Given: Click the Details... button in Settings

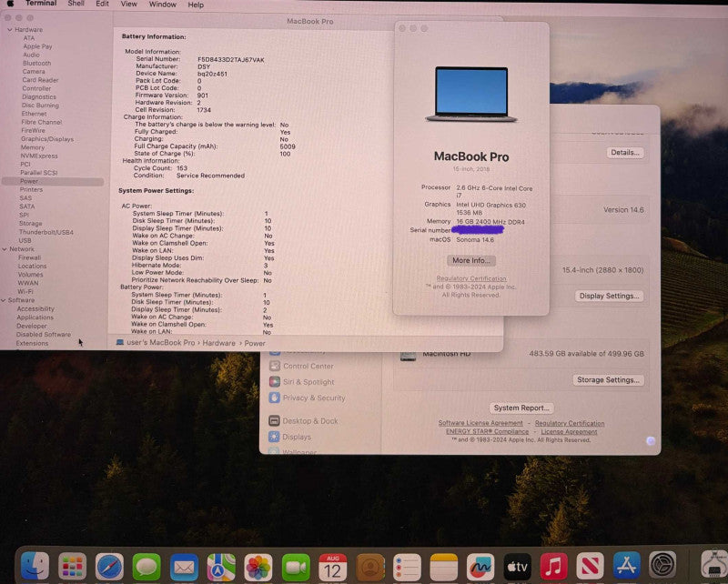Looking at the screenshot, I should pos(625,152).
